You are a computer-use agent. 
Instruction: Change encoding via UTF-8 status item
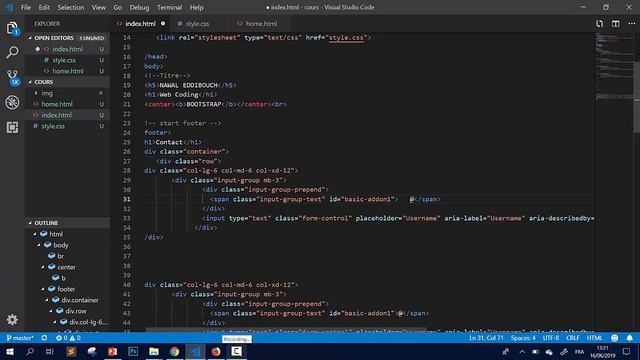pos(551,338)
